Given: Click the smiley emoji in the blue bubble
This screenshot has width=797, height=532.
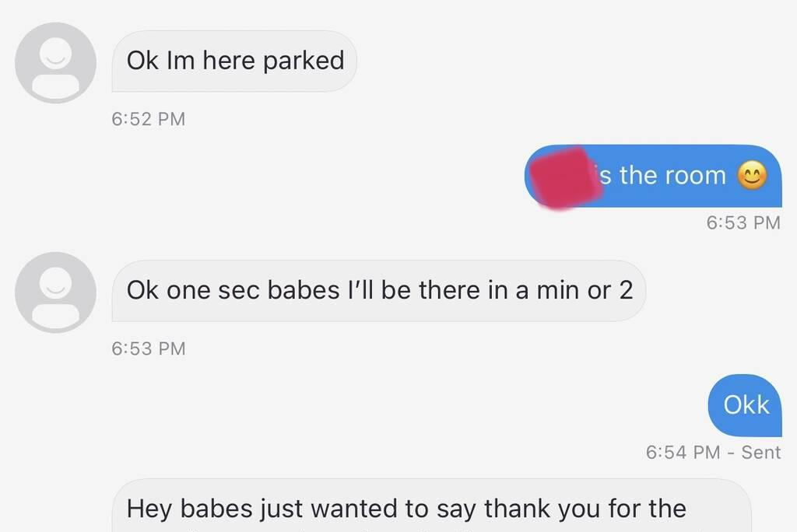Looking at the screenshot, I should (752, 176).
